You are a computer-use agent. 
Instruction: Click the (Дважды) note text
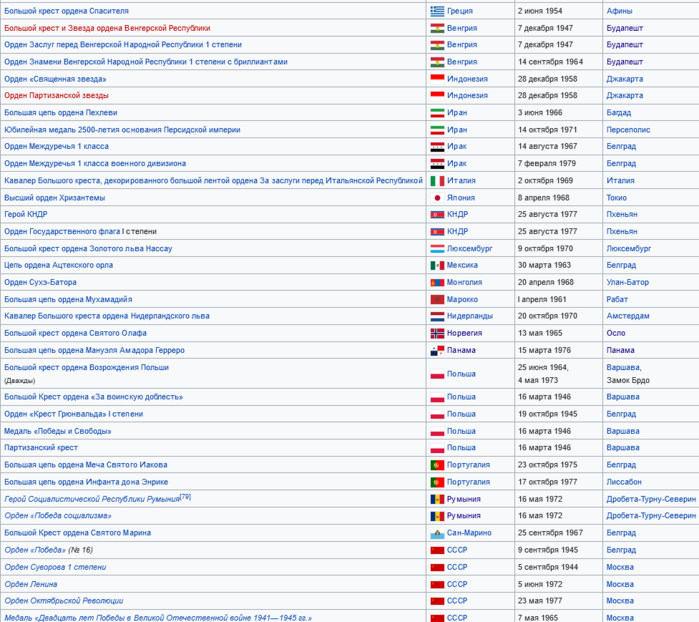coord(20,381)
